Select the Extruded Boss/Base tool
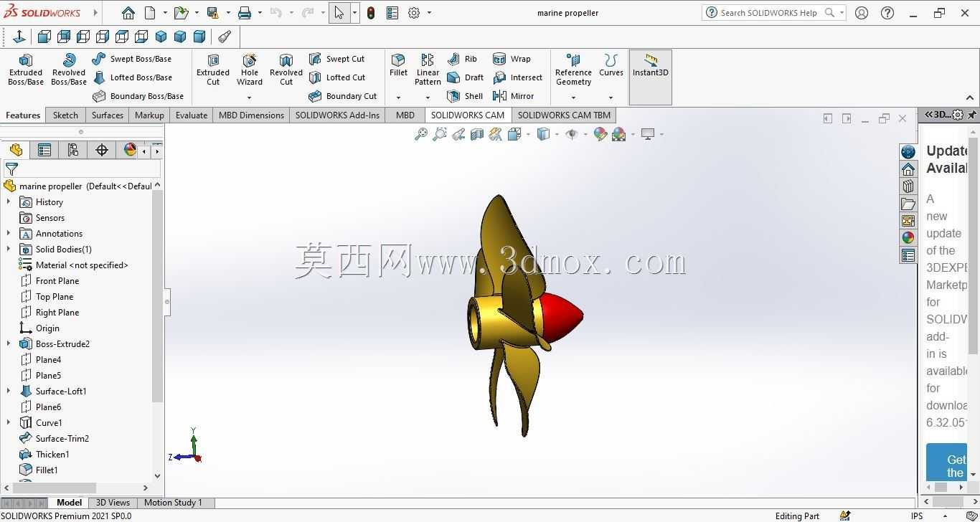980x522 pixels. pos(26,70)
